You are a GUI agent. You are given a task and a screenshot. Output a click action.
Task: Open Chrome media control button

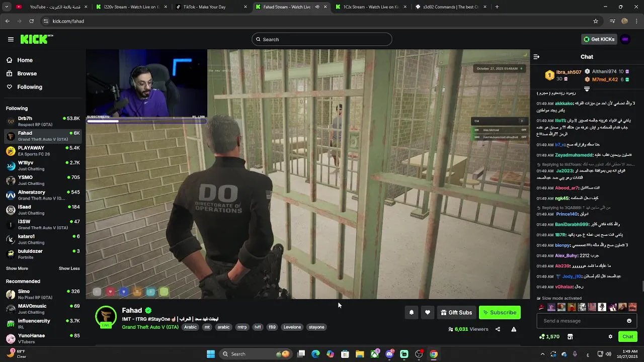coord(612,21)
